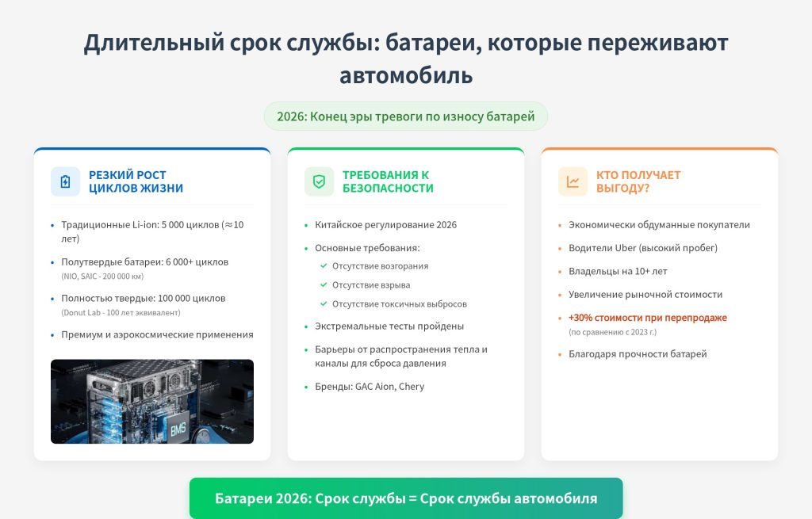The image size is (812, 519).
Task: Click "Китайское регулирование 2026" list item
Action: 385,225
